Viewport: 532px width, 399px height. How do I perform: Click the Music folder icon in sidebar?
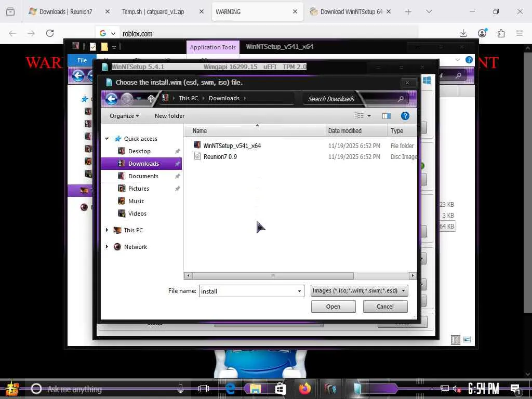[x=122, y=201]
